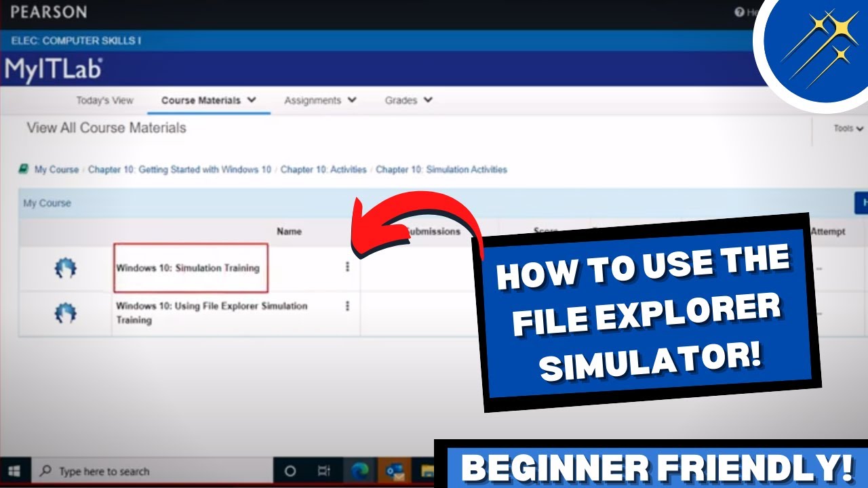Viewport: 868px width, 488px height.
Task: Open Outlook from the taskbar
Action: (x=393, y=471)
